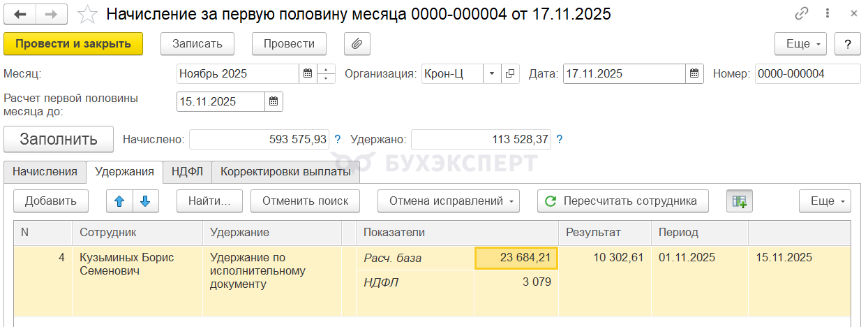The width and height of the screenshot is (868, 327).
Task: Click the Номер input field
Action: click(x=807, y=73)
